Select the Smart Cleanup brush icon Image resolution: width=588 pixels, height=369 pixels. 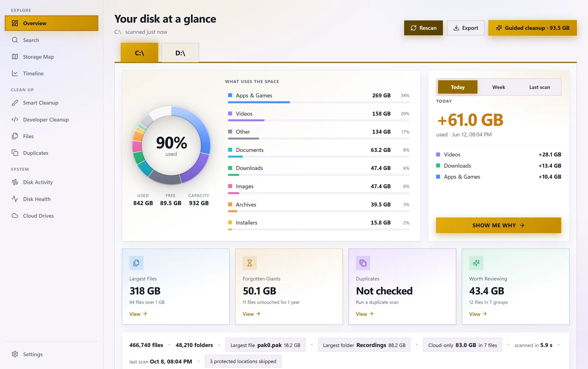pos(15,103)
